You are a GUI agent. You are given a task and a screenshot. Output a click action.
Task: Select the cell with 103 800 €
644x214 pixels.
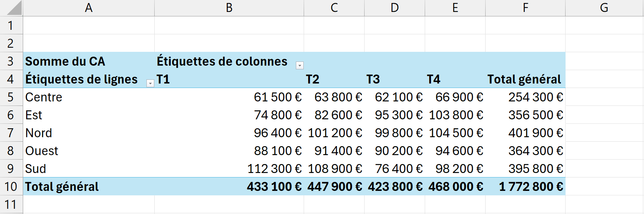point(455,115)
